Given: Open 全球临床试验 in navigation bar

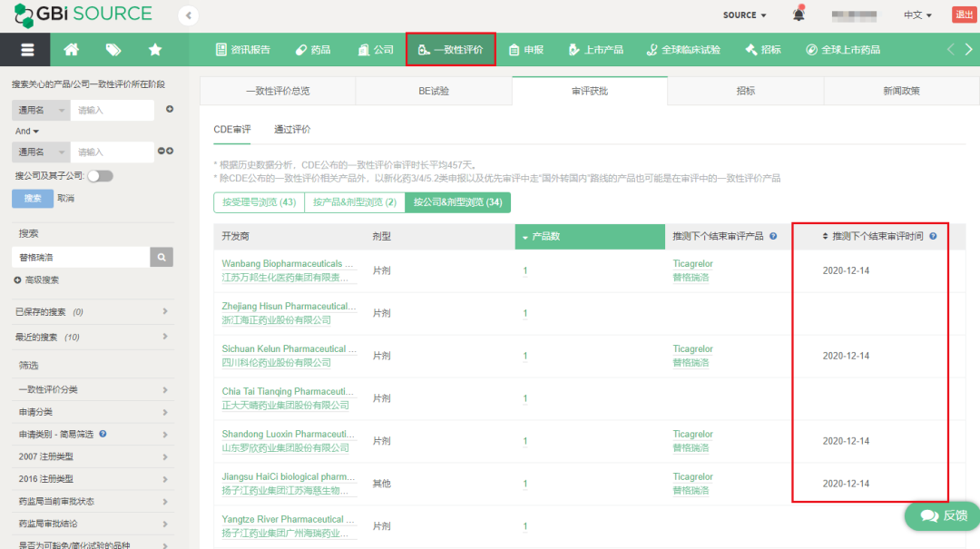Looking at the screenshot, I should [684, 50].
